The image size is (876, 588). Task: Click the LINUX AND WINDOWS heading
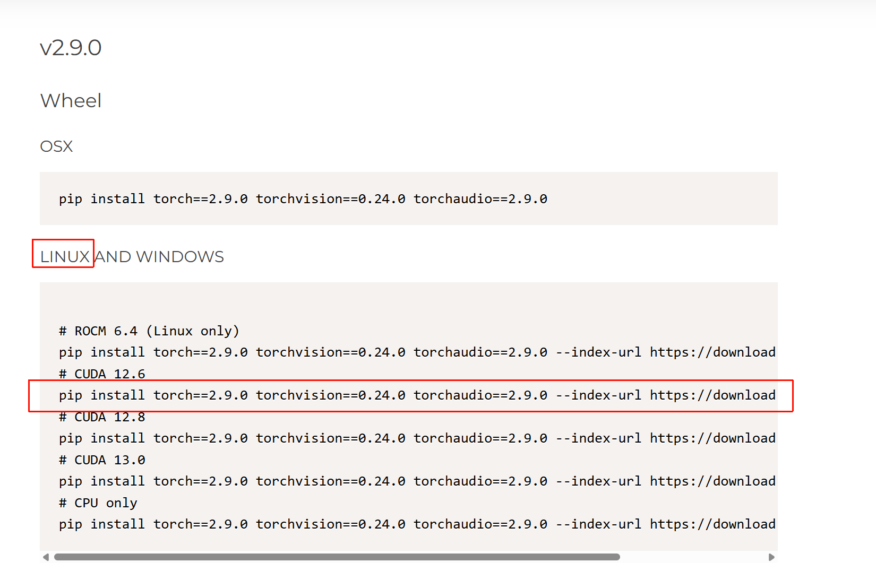tap(132, 257)
